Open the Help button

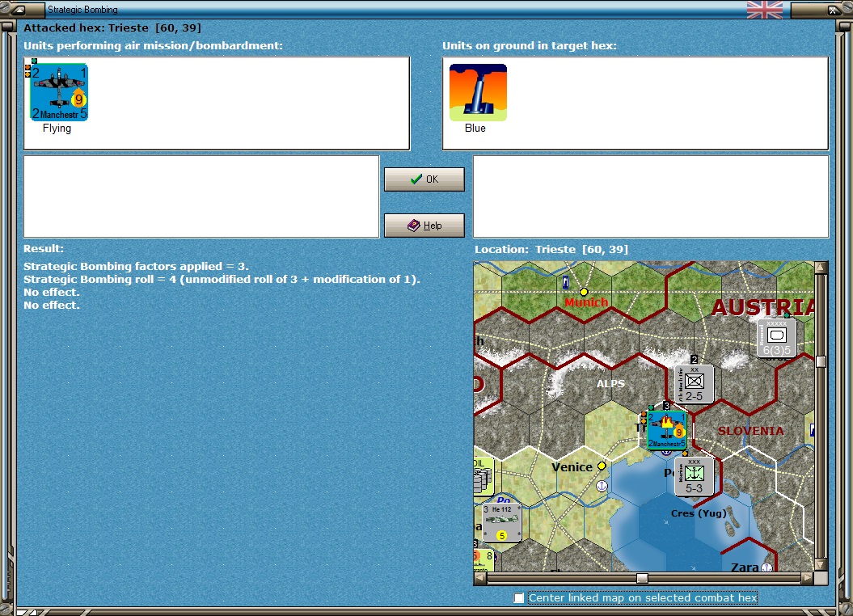424,226
